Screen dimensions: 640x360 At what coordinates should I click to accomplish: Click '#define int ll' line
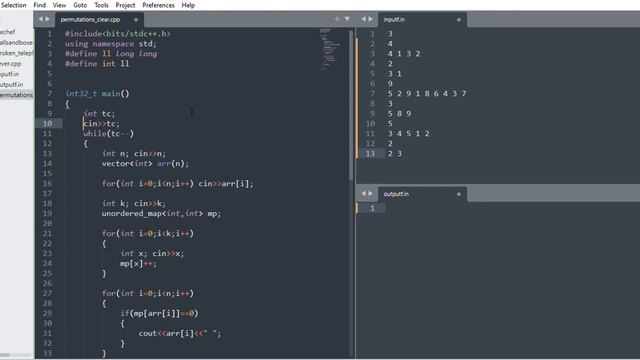coord(97,64)
